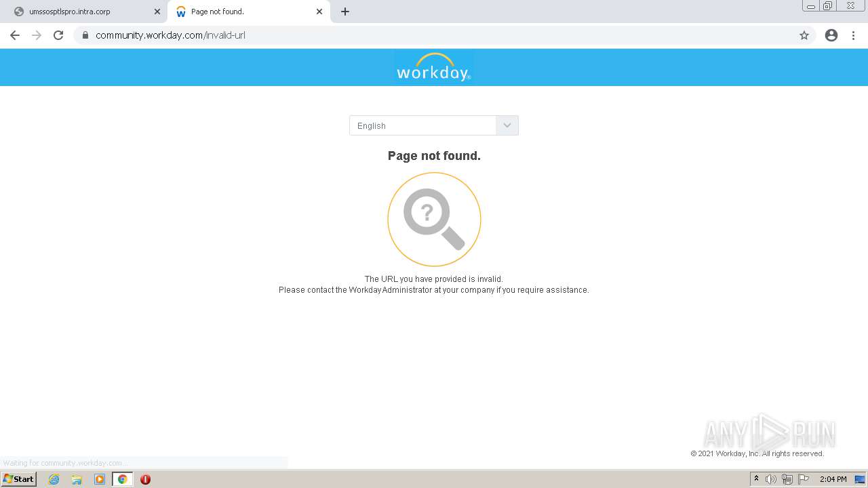Viewport: 868px width, 488px height.
Task: Restore down the Chrome window
Action: tap(828, 6)
